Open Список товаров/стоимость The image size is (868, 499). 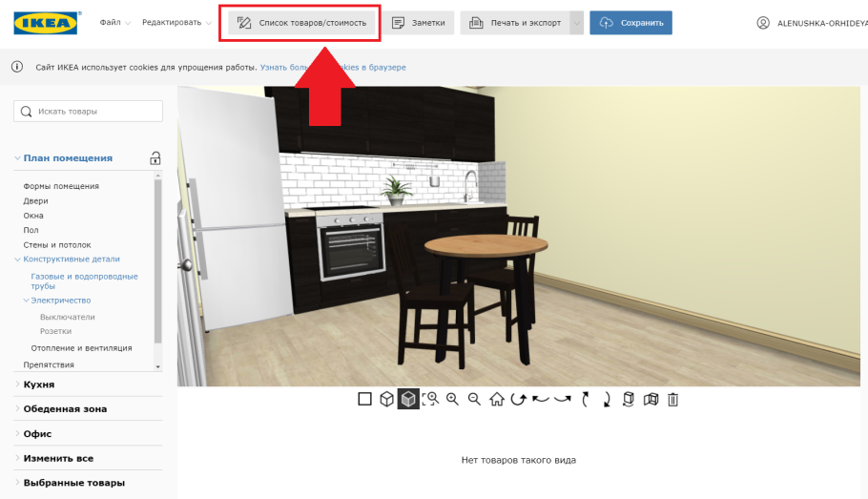tap(301, 23)
